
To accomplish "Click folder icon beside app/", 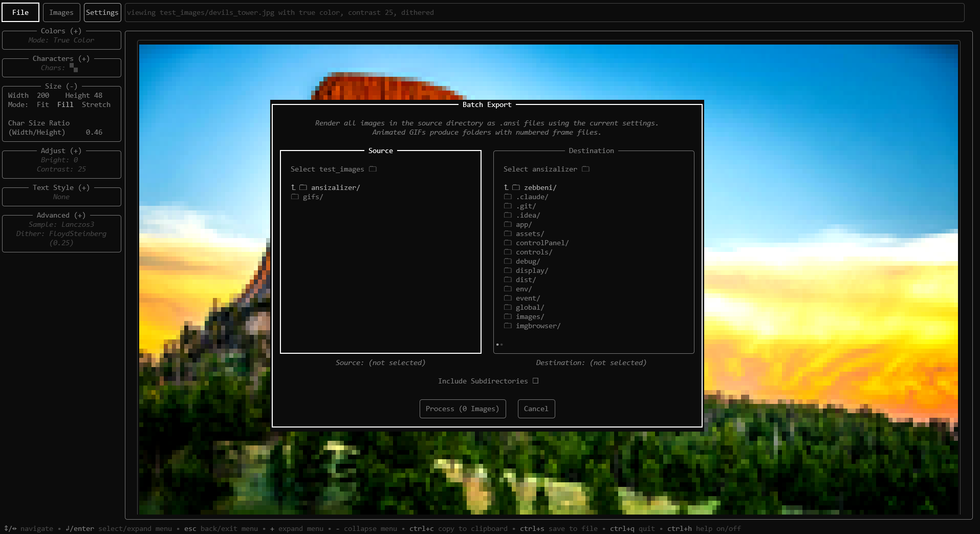I will (508, 224).
